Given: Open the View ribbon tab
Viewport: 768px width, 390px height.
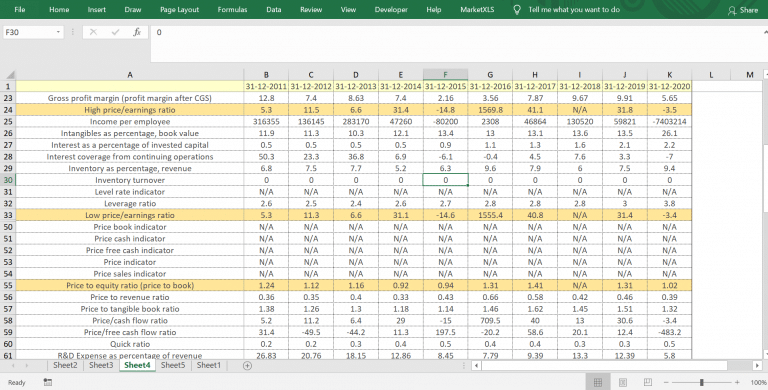Looking at the screenshot, I should 348,9.
